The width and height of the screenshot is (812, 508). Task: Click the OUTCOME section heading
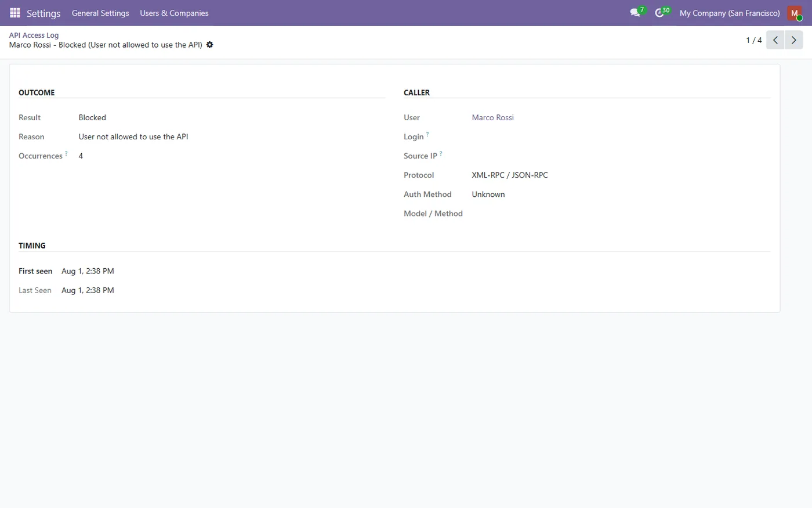[37, 92]
